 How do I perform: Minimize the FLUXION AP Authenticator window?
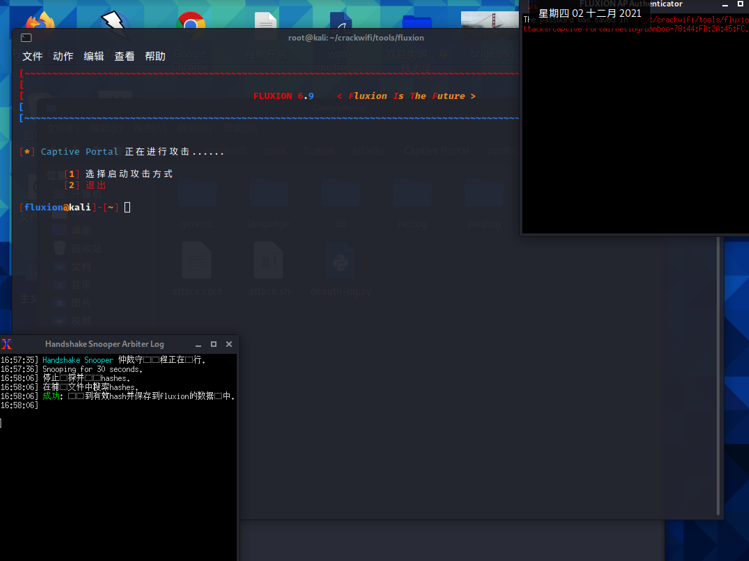725,4
